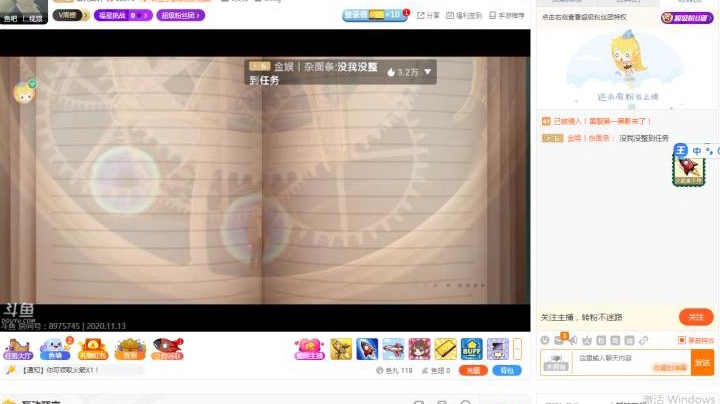Screen dimensions: 720x404
Task: Click the 分享 share link
Action: (428, 15)
